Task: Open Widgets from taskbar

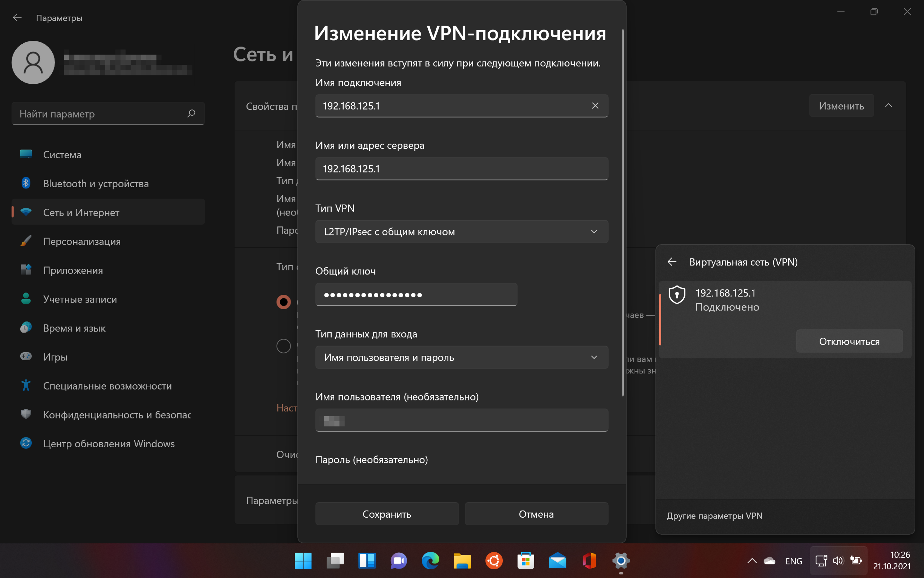Action: pyautogui.click(x=367, y=560)
